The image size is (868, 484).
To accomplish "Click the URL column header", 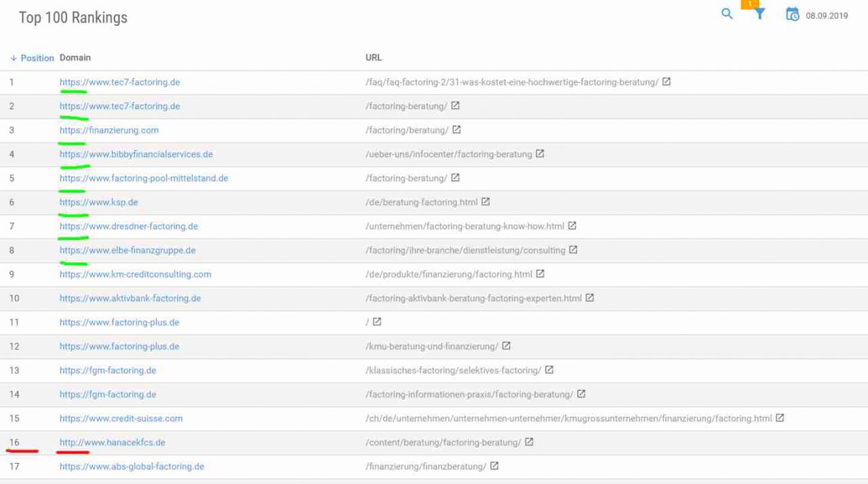I will click(374, 58).
